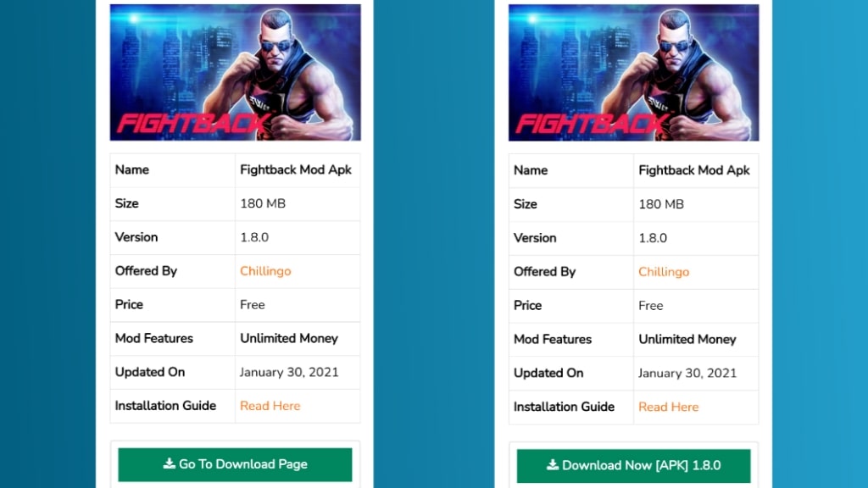Click the Offered By label in second card

tap(545, 272)
